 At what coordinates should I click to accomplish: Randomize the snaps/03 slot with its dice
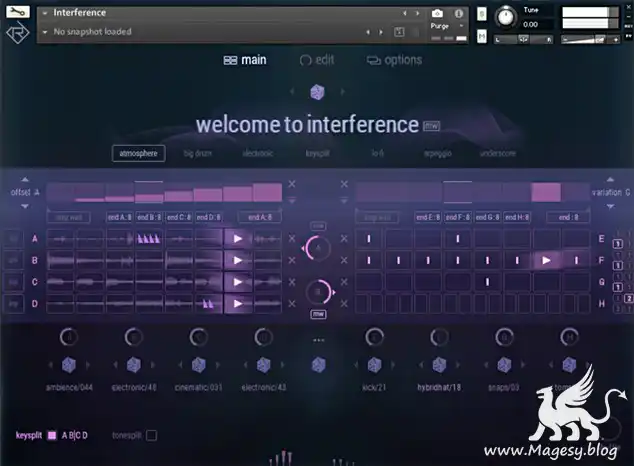point(504,365)
